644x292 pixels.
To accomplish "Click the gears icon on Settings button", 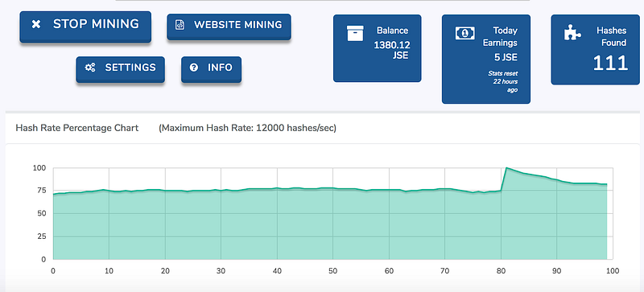I will click(90, 68).
